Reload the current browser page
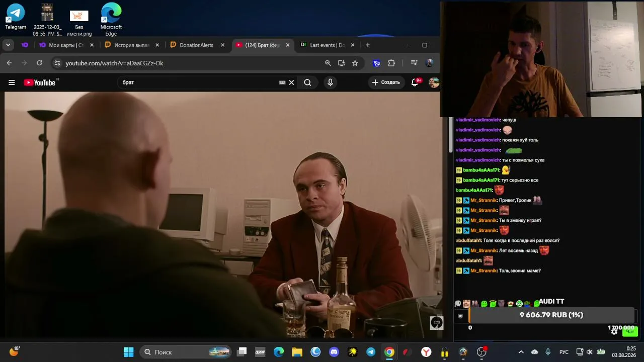 click(39, 63)
